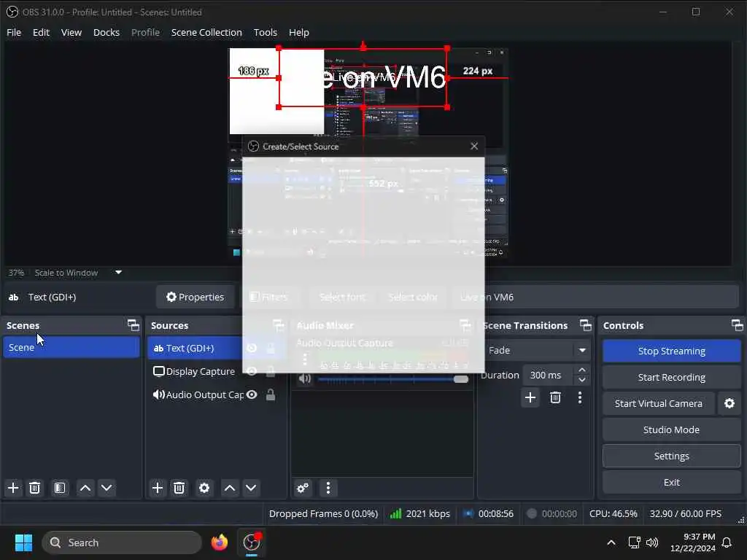Remove the selected source
This screenshot has height=560, width=747.
[179, 488]
